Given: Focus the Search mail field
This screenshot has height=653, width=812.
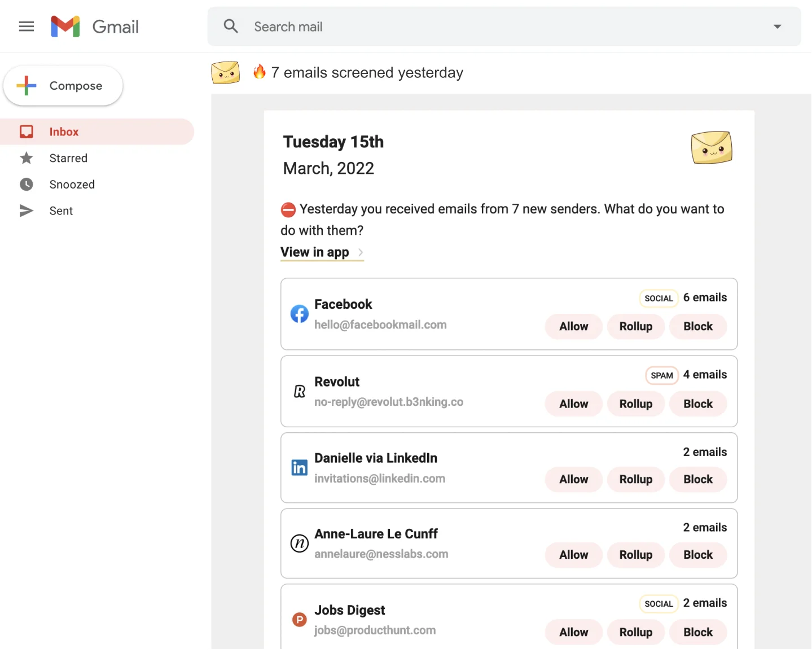Looking at the screenshot, I should [x=504, y=27].
